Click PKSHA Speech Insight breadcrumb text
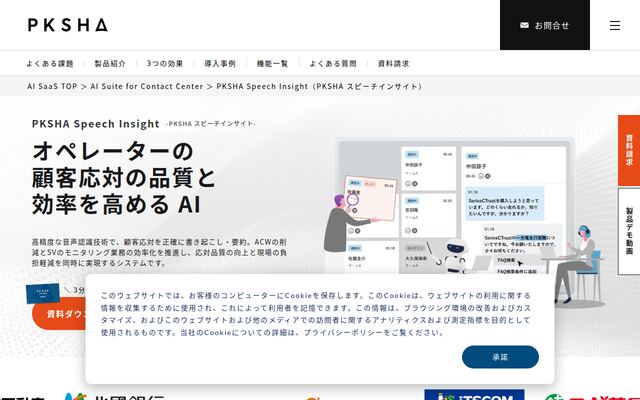Viewport: 640px width, 400px height. pos(319,87)
